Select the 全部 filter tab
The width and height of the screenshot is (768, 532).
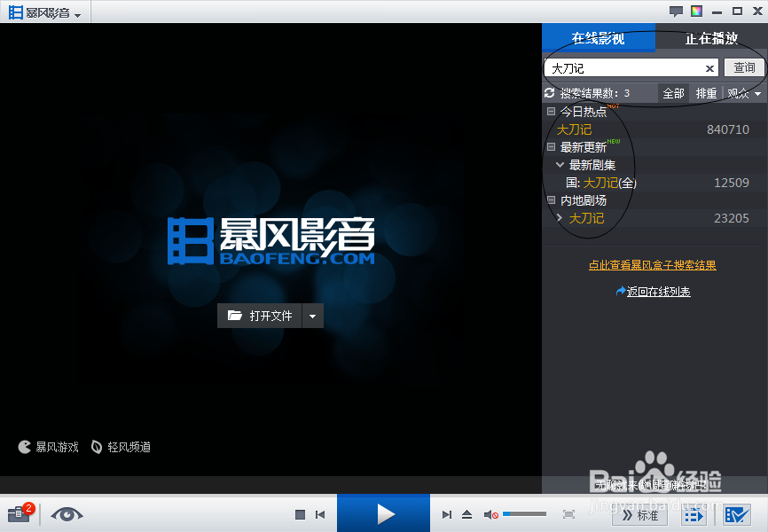673,93
